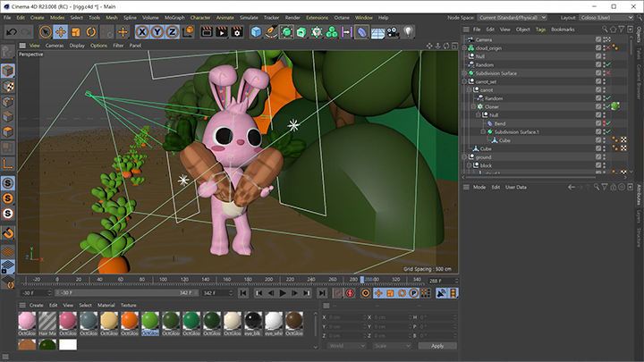Toggle X axis lock
This screenshot has height=362, width=644.
(142, 32)
